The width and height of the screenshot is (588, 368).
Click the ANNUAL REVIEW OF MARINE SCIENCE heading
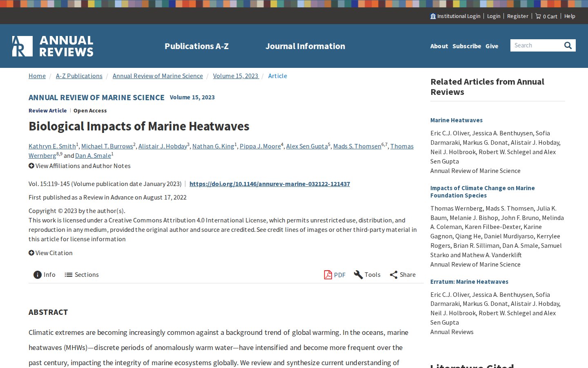point(96,97)
